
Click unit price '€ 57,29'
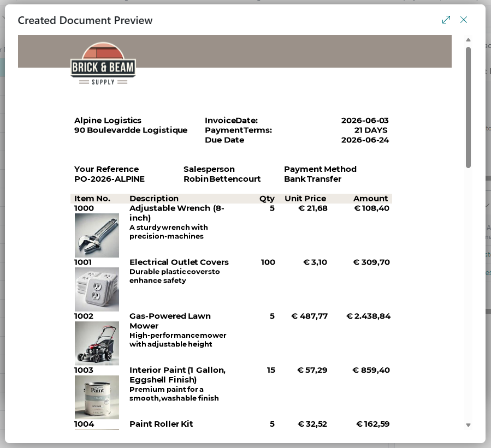click(312, 370)
